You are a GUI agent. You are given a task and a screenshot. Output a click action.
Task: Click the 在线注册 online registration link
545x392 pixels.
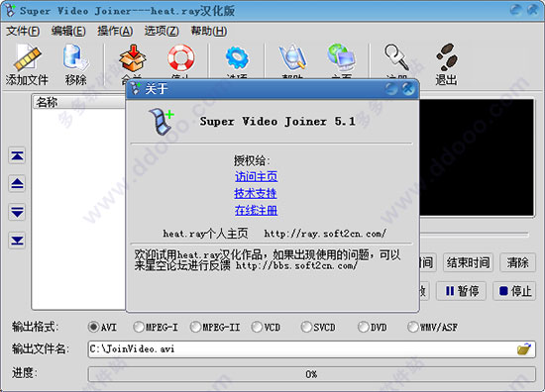pos(257,210)
